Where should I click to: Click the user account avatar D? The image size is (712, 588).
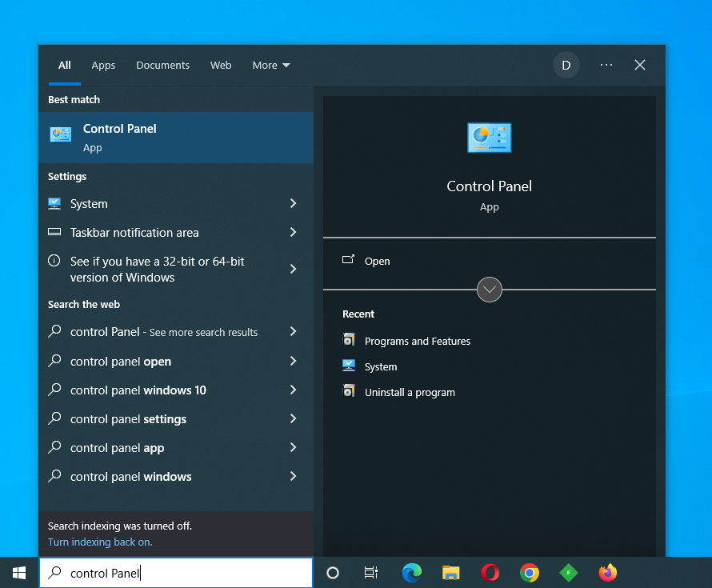(x=566, y=66)
